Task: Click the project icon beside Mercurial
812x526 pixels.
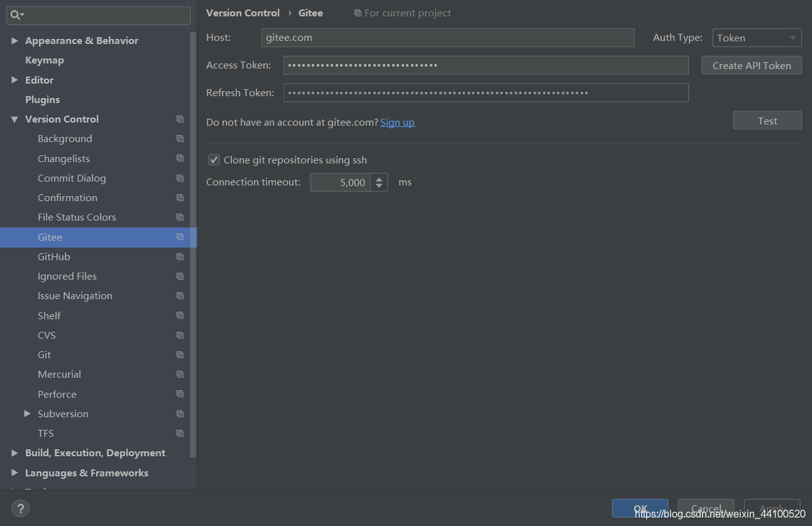Action: (180, 374)
